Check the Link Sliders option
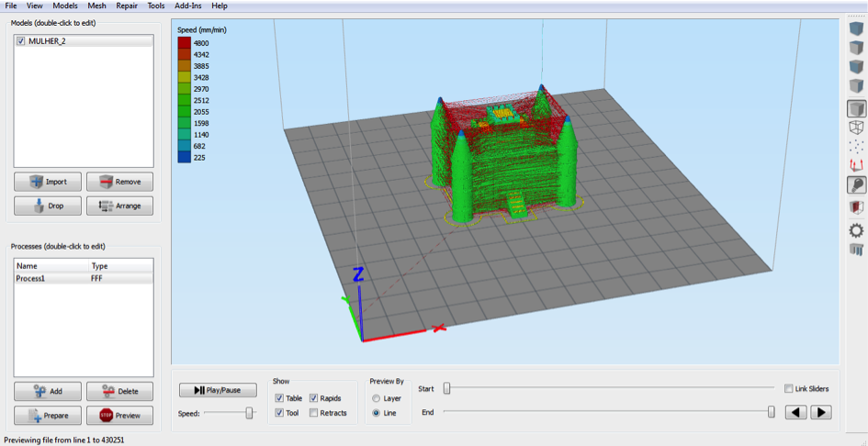 pyautogui.click(x=788, y=388)
